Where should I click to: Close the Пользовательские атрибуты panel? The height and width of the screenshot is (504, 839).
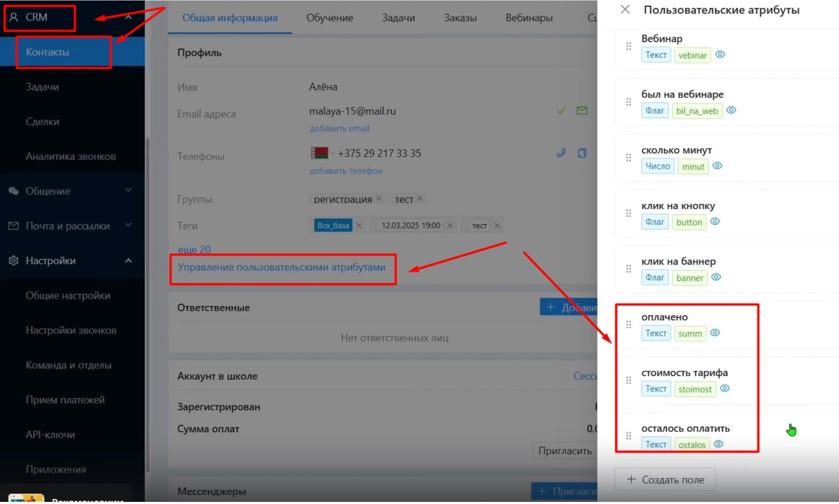[x=625, y=9]
